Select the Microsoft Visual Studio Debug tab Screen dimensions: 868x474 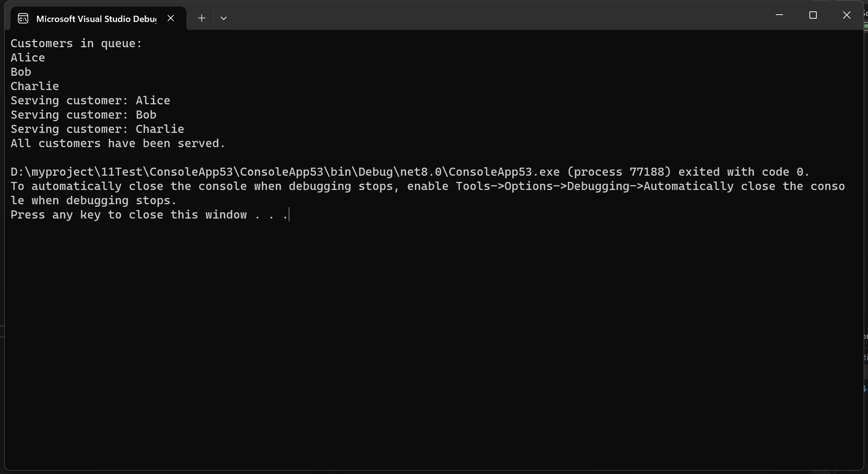click(x=96, y=19)
